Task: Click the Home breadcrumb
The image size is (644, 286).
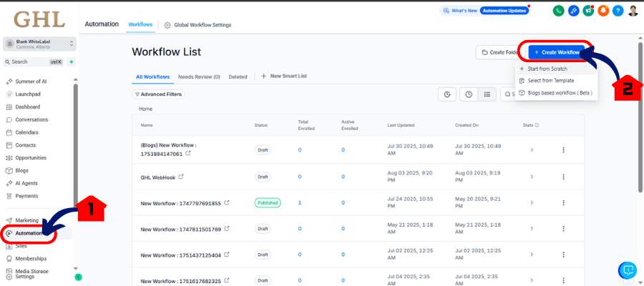Action: [x=145, y=109]
